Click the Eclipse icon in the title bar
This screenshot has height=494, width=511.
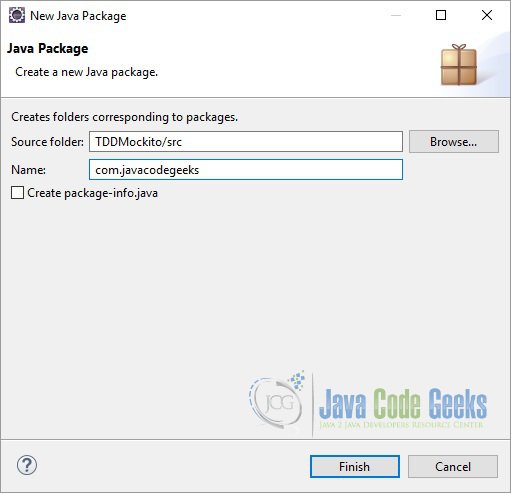pyautogui.click(x=17, y=15)
